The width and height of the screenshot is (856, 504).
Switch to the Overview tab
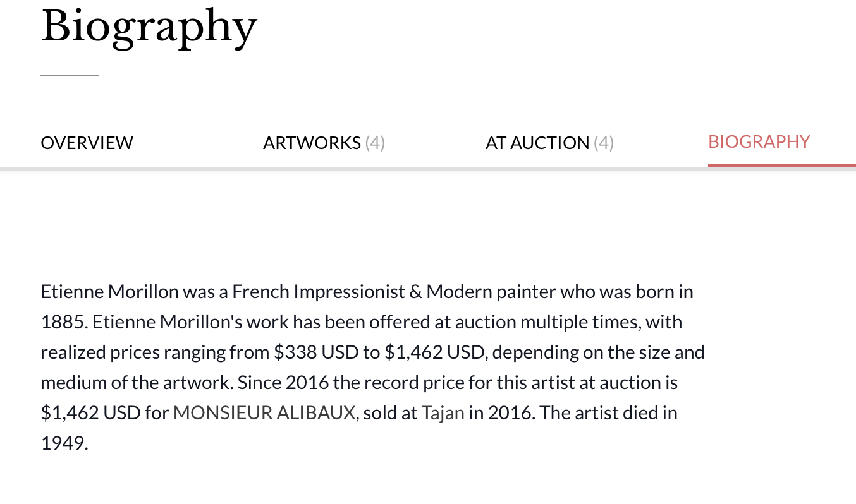[87, 143]
